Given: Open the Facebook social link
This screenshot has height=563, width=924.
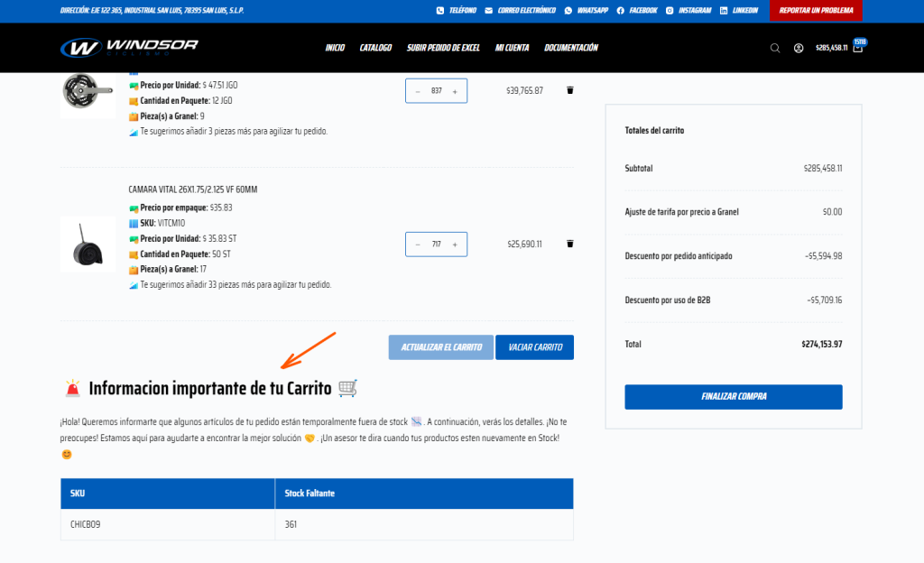Looking at the screenshot, I should pos(637,11).
